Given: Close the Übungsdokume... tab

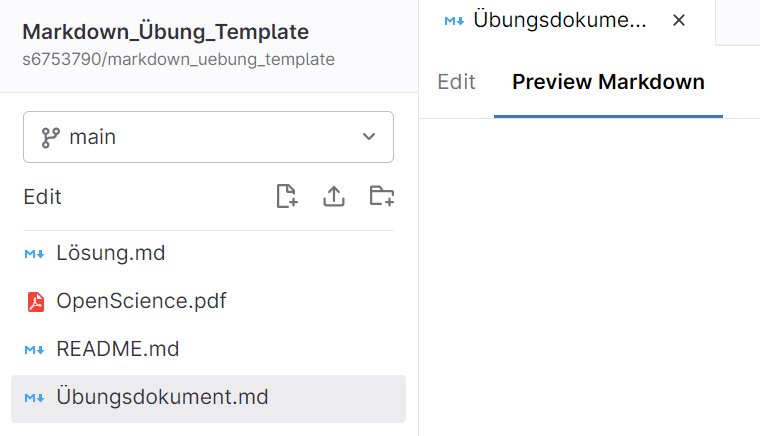Looking at the screenshot, I should pos(679,20).
